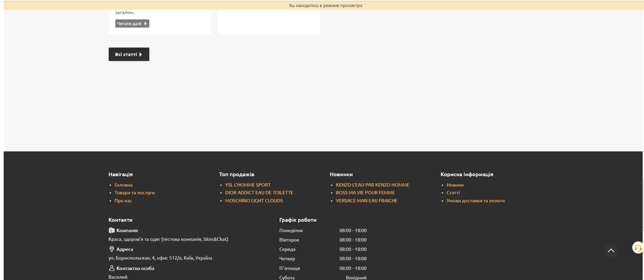Screen dimensions: 644x280
Task: Go to 'Головна' in footer navigation
Action: [123, 185]
